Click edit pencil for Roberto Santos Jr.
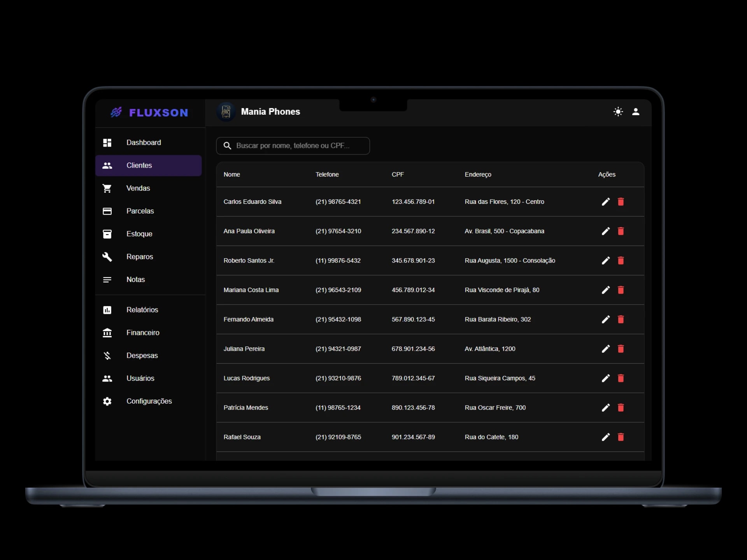 coord(605,261)
